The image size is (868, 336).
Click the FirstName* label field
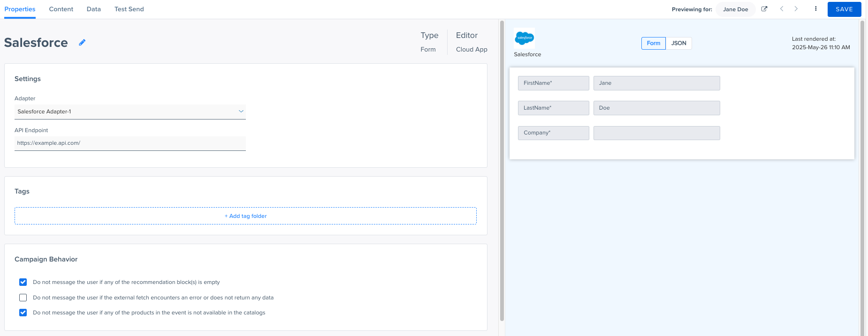[x=554, y=83]
